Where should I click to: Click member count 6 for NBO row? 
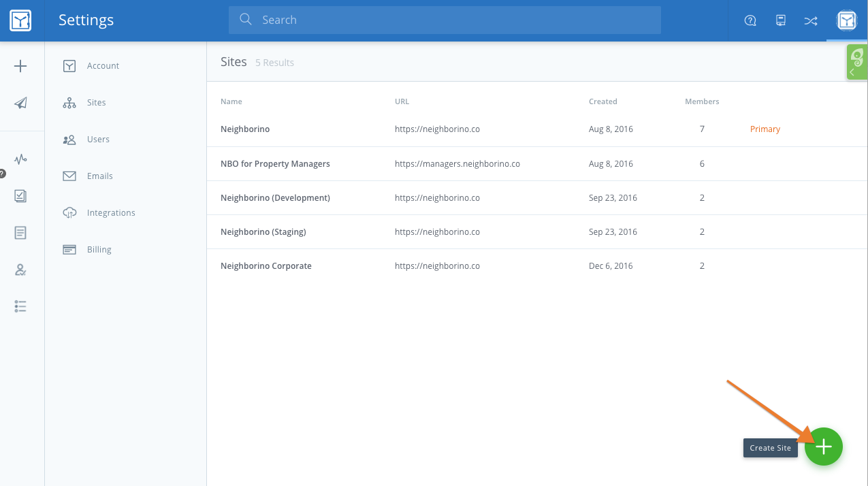(702, 164)
